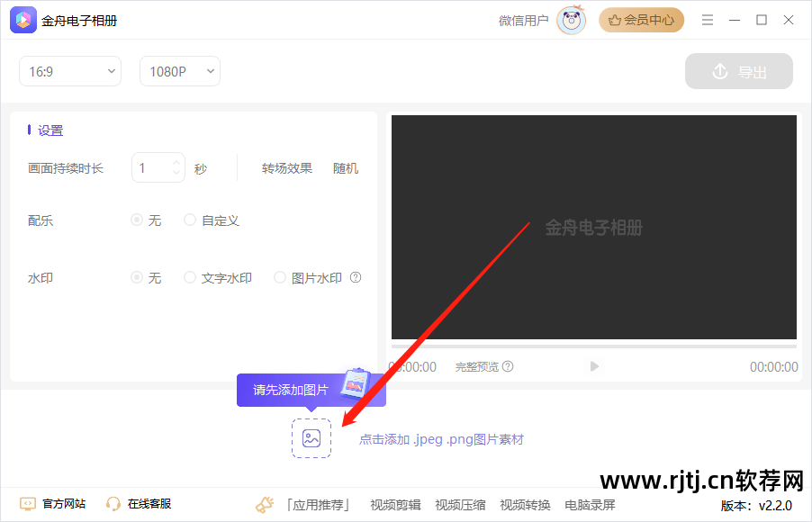This screenshot has width=812, height=522.
Task: Open the hamburger menu in title bar
Action: [709, 20]
